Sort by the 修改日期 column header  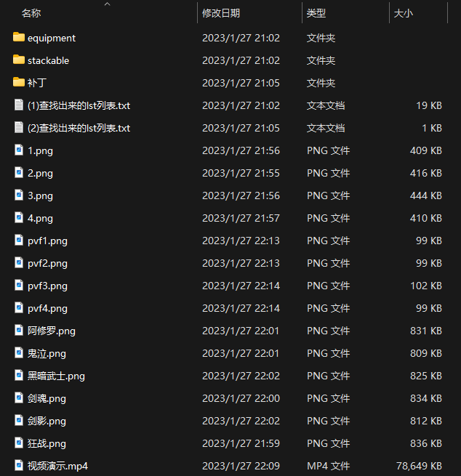point(221,13)
